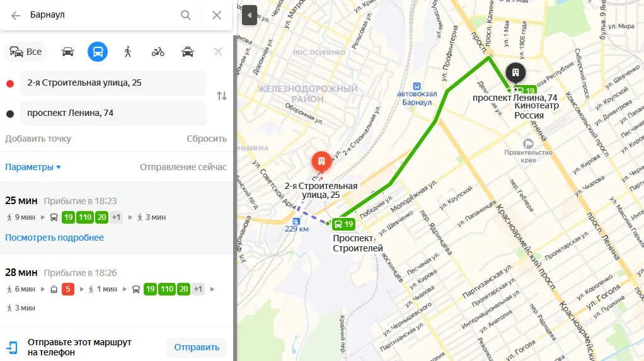Select the public transport bus mode
This screenshot has height=361, width=644.
[x=98, y=52]
